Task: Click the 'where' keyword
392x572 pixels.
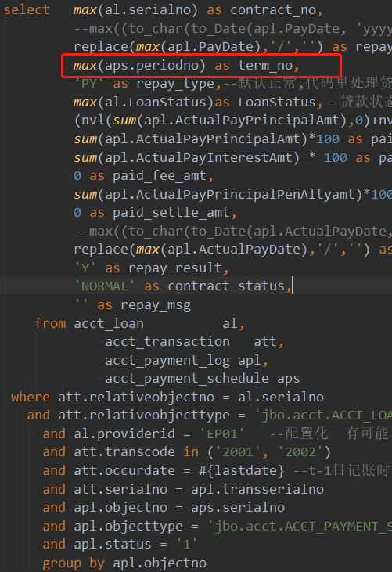Action: click(x=31, y=397)
